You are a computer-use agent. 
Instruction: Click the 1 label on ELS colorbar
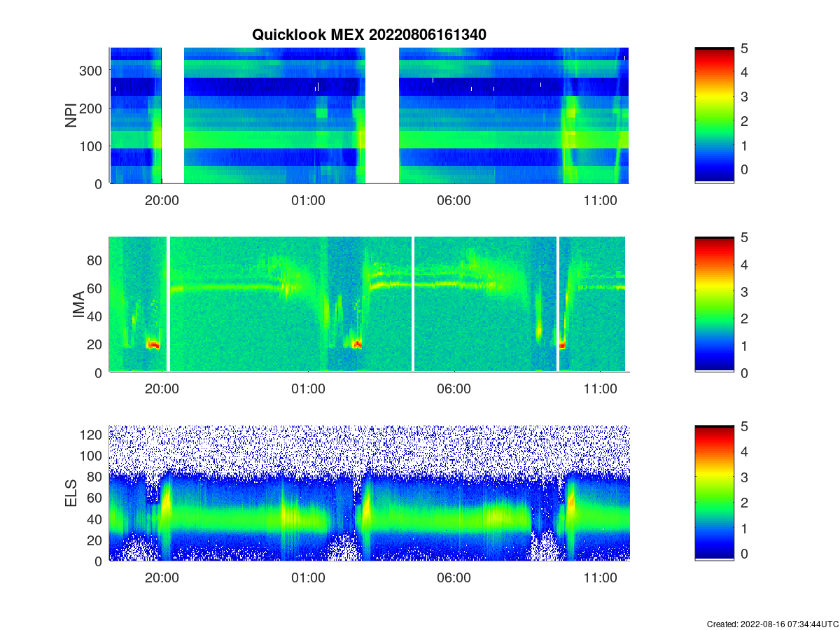(745, 528)
